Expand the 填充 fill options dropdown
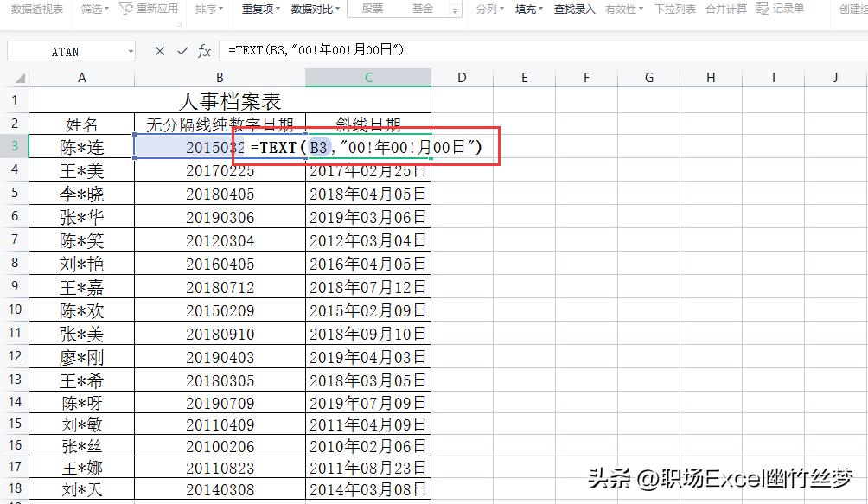The image size is (868, 504). click(528, 10)
